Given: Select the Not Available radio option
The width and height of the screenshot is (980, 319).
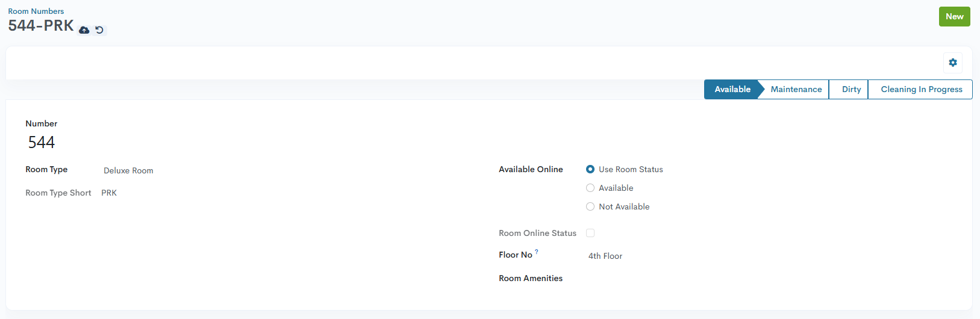Looking at the screenshot, I should tap(590, 206).
